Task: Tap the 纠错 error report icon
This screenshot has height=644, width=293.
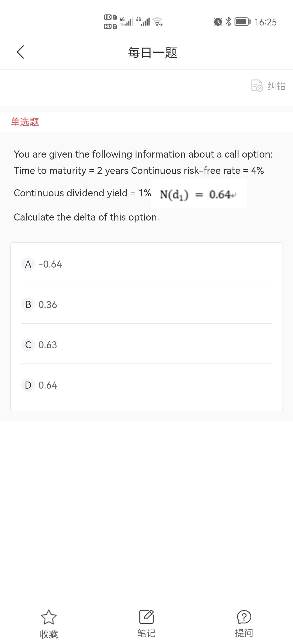Action: pyautogui.click(x=257, y=85)
